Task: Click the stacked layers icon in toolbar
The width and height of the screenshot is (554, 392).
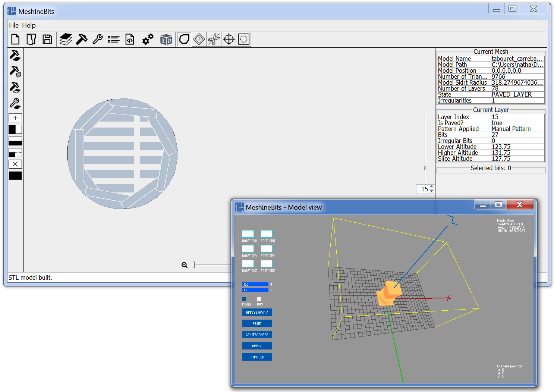Action: pos(66,39)
